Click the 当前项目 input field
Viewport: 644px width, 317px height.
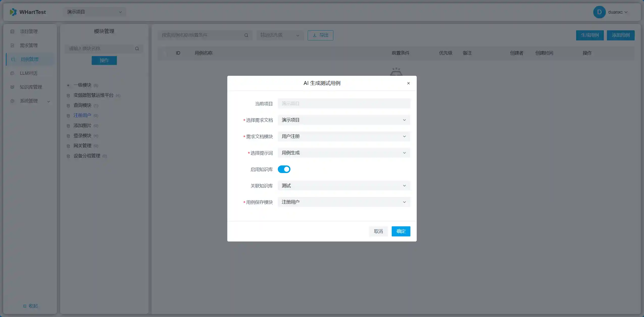(343, 104)
